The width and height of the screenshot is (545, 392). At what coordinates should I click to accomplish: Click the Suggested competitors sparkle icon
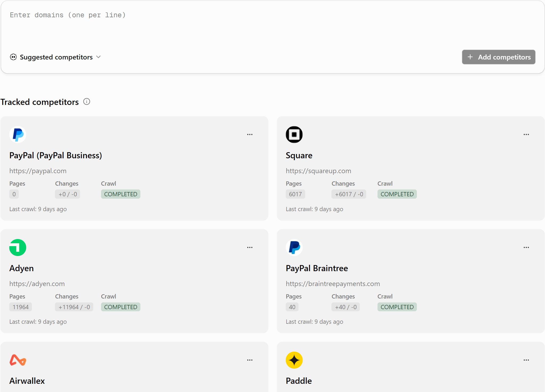click(x=13, y=57)
